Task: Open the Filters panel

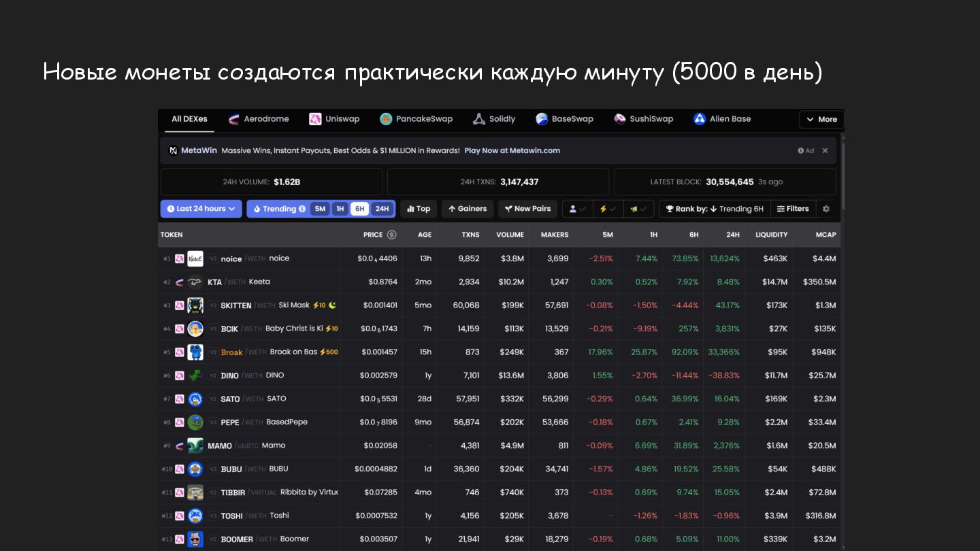Action: [793, 209]
